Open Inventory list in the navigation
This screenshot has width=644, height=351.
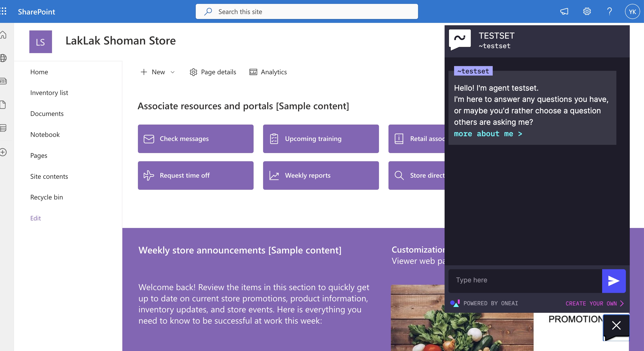(49, 93)
